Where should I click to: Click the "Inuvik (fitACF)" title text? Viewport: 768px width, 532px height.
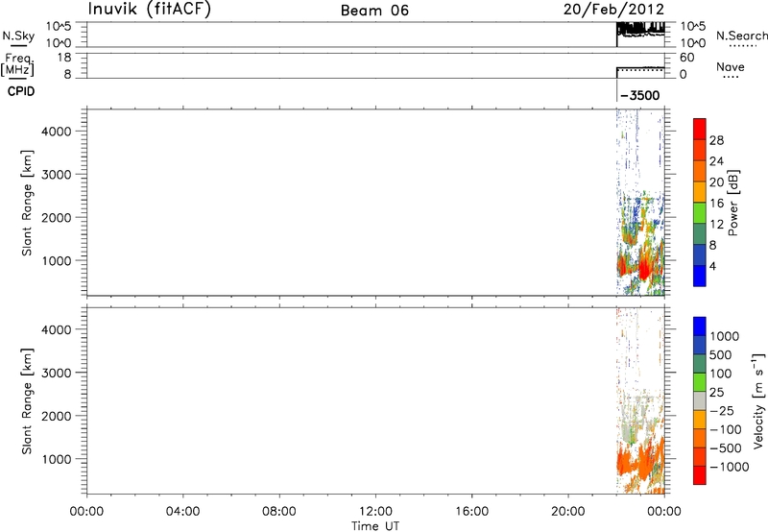[150, 9]
